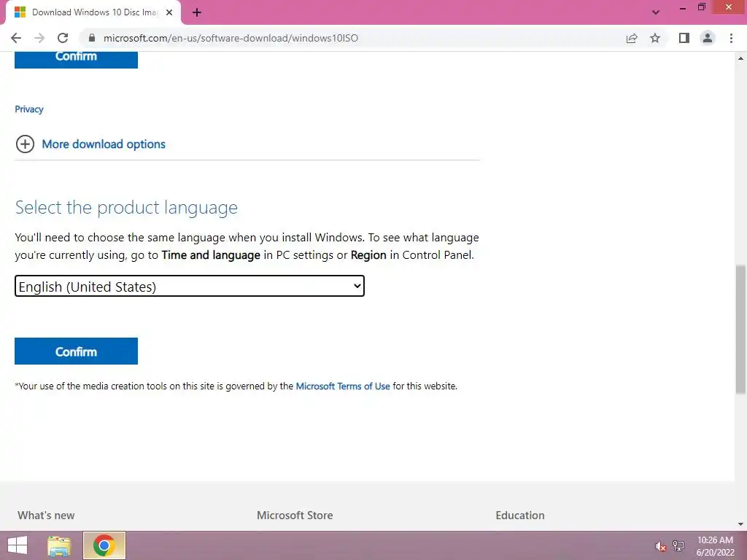Click More download options link text
The image size is (747, 560).
click(x=104, y=144)
